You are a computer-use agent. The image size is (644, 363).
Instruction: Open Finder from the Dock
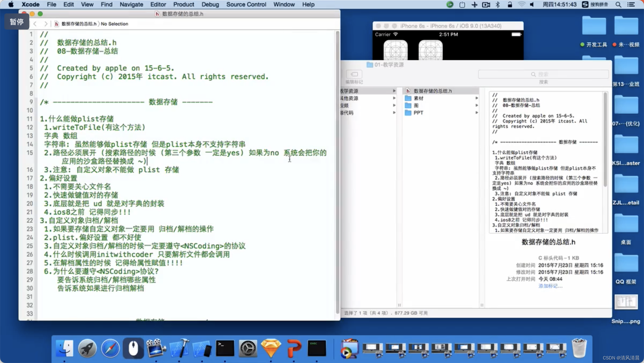[64, 348]
